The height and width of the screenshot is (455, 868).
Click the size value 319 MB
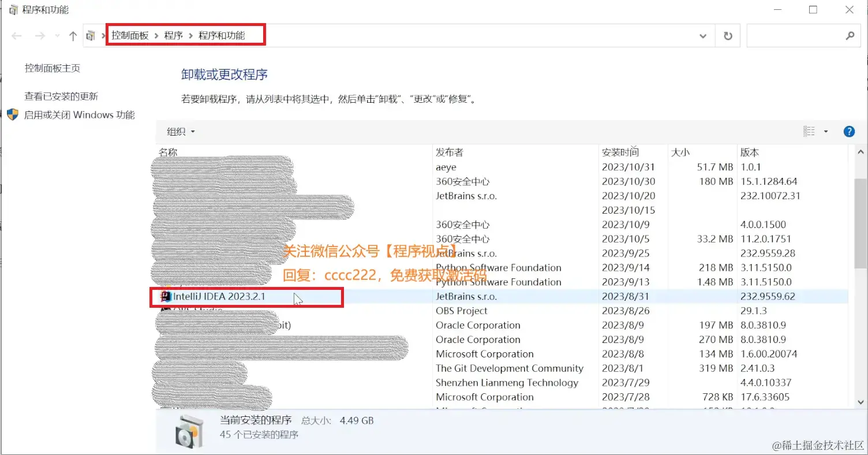717,368
